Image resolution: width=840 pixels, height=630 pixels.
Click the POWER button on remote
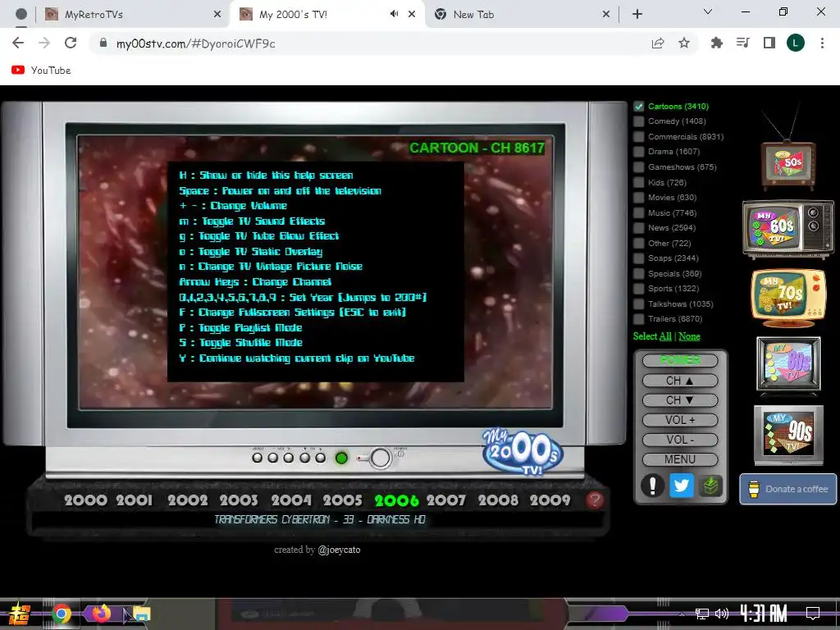(x=680, y=360)
